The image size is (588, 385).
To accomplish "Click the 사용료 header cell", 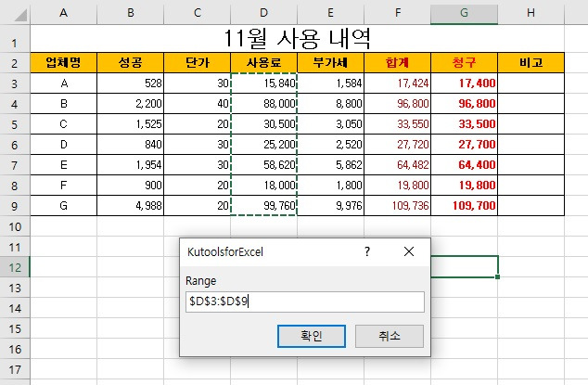I will [x=264, y=63].
